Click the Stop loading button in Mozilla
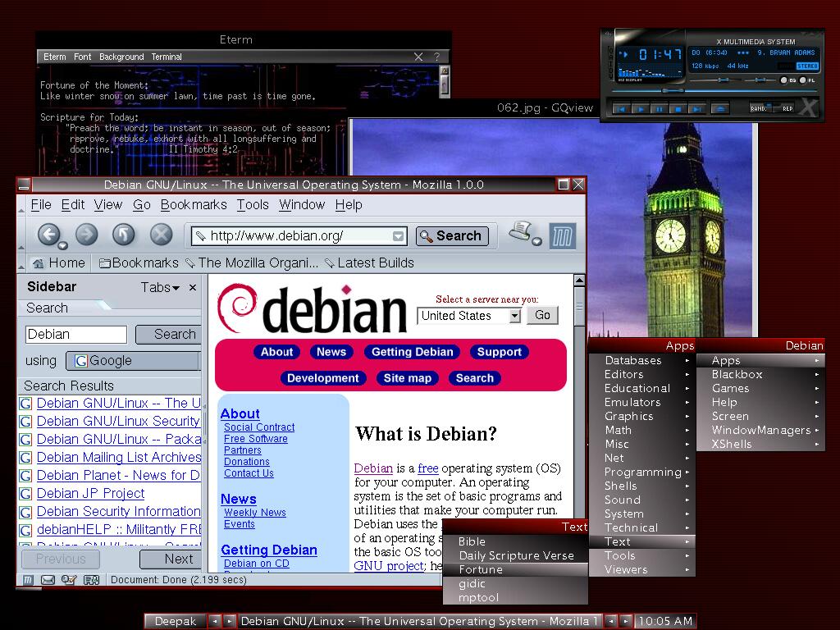Viewport: 840px width, 630px height. click(161, 235)
